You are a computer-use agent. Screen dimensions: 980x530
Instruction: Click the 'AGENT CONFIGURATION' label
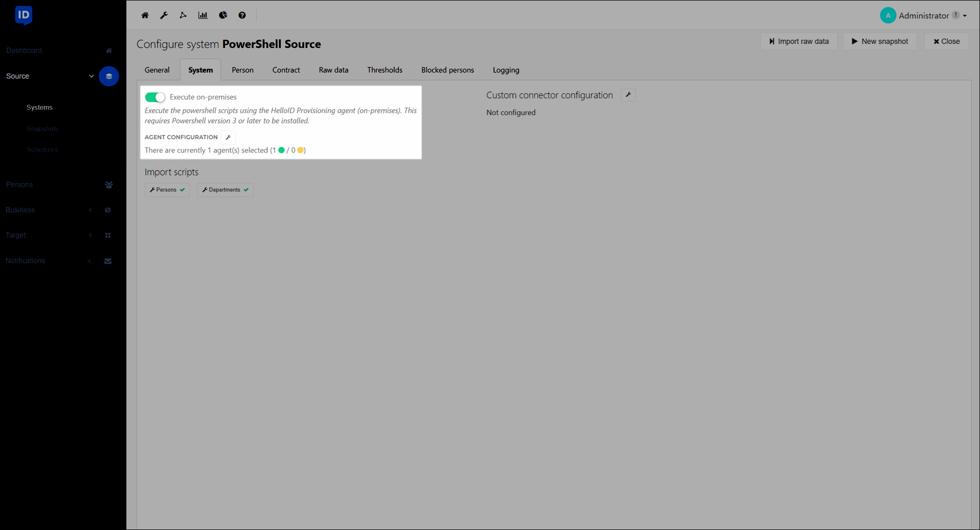pyautogui.click(x=181, y=137)
